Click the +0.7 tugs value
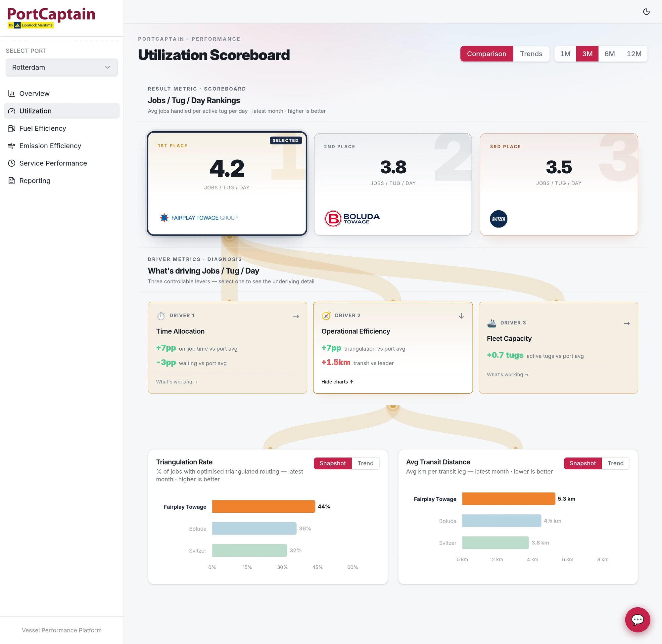The image size is (662, 644). [x=505, y=355]
